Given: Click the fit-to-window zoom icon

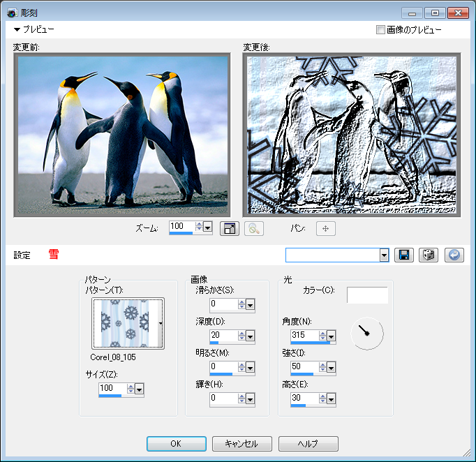Looking at the screenshot, I should click(230, 228).
